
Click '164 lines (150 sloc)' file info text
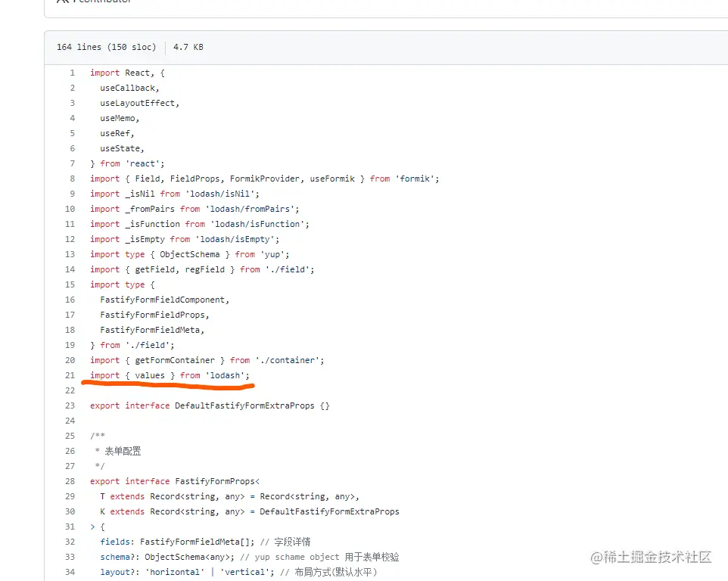point(106,47)
